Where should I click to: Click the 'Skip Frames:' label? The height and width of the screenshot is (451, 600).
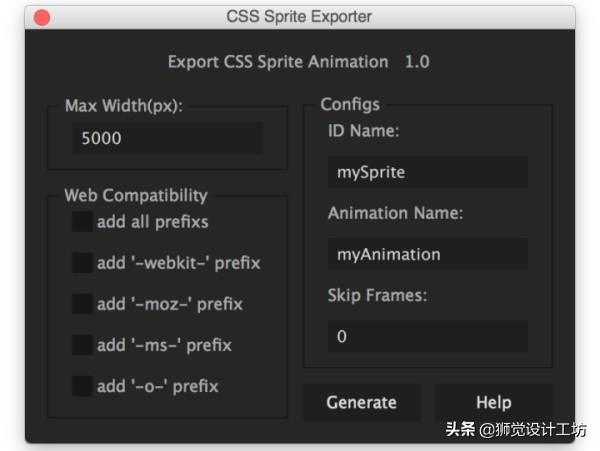pyautogui.click(x=377, y=295)
